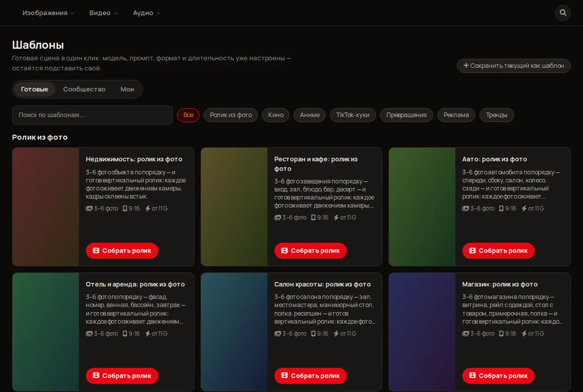Viewport: 583px width, 392px height.
Task: Filter templates by TikTok-хуки
Action: (x=352, y=115)
